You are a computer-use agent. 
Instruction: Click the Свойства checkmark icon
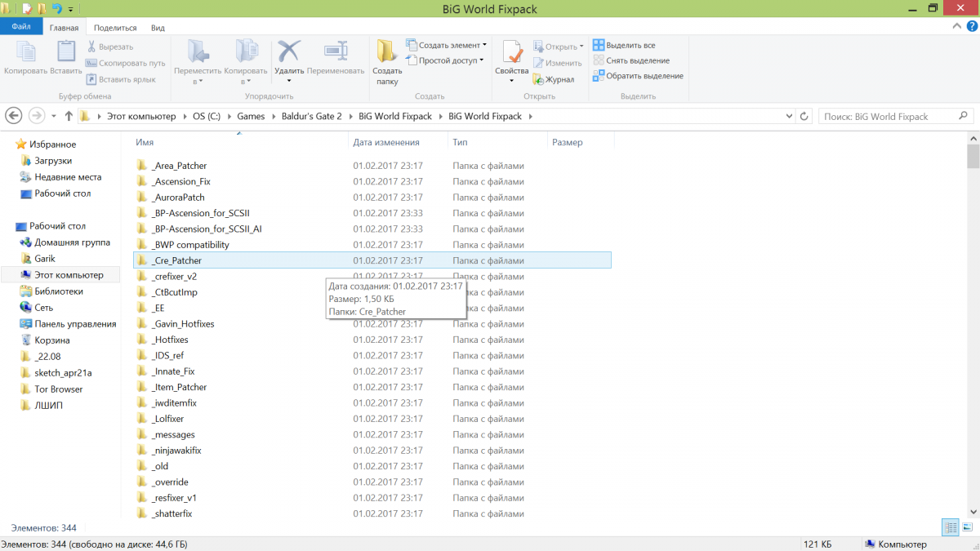[x=512, y=51]
